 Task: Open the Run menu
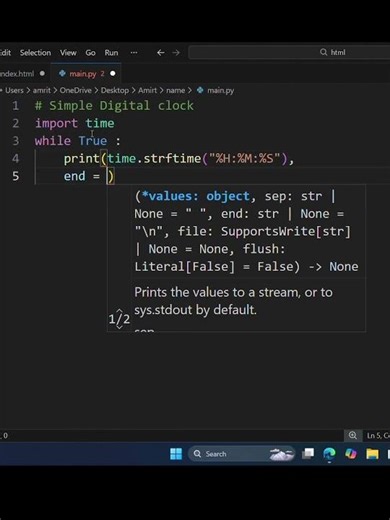(111, 53)
